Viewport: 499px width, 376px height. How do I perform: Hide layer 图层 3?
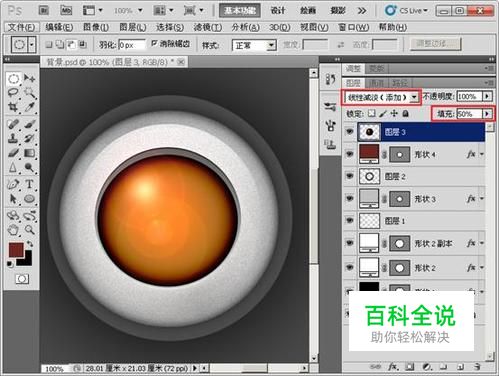[x=349, y=132]
